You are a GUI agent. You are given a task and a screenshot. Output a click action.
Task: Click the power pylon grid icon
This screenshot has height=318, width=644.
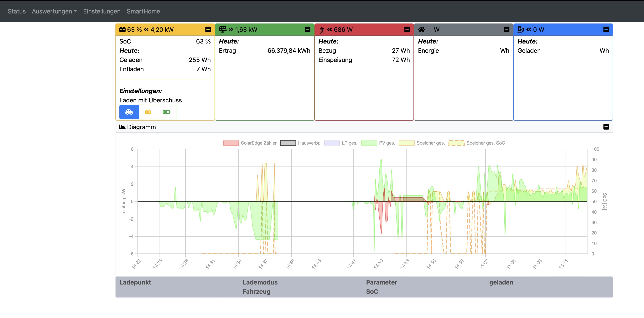click(322, 30)
